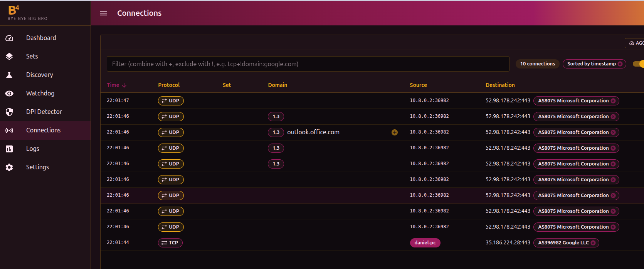Click the x on the Google LLC chip
The width and height of the screenshot is (644, 269).
(593, 243)
